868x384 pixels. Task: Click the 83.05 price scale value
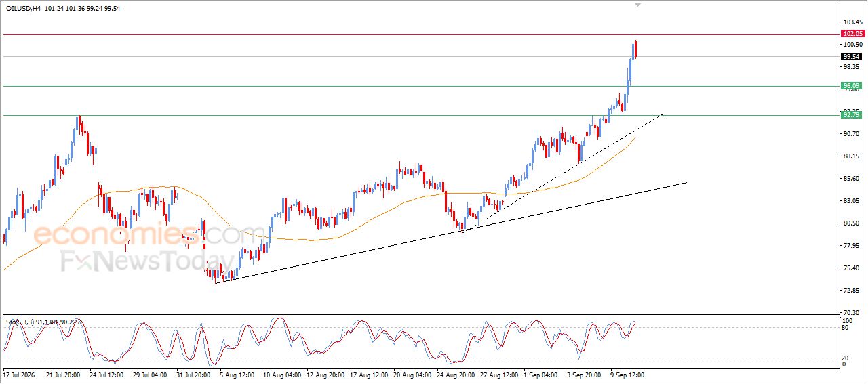(852, 201)
